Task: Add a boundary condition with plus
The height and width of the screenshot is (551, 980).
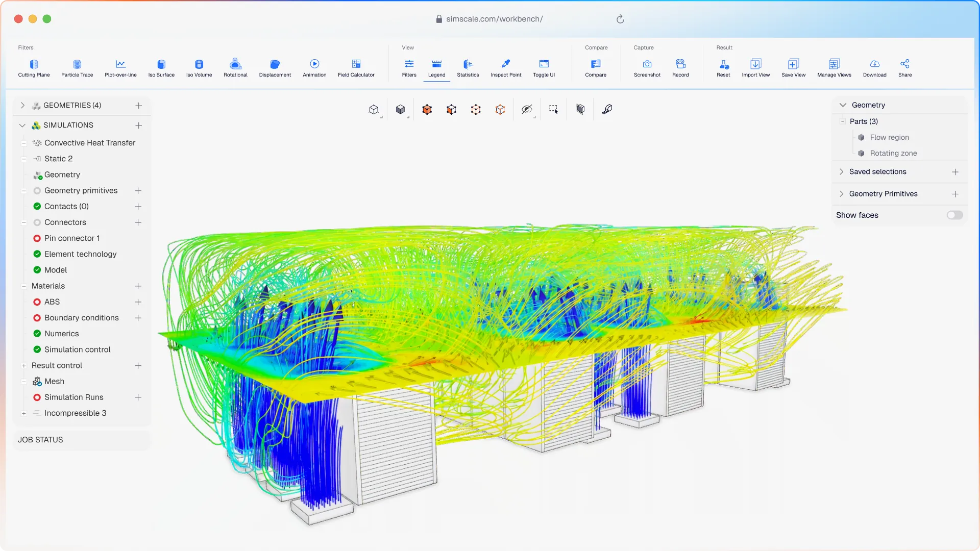Action: coord(138,317)
